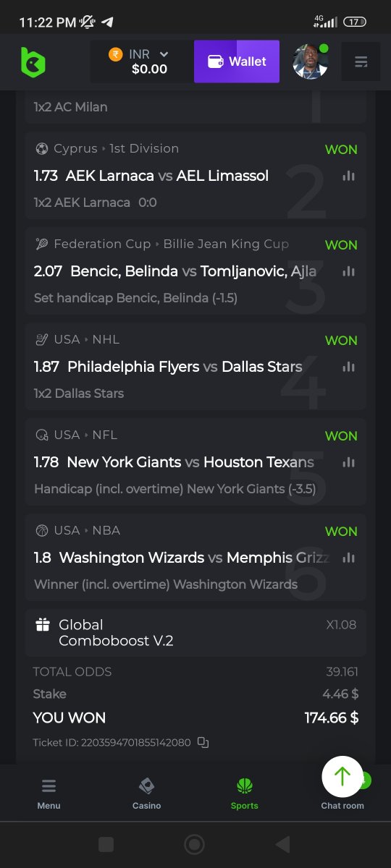Open the hamburger menu at top right

(x=361, y=62)
